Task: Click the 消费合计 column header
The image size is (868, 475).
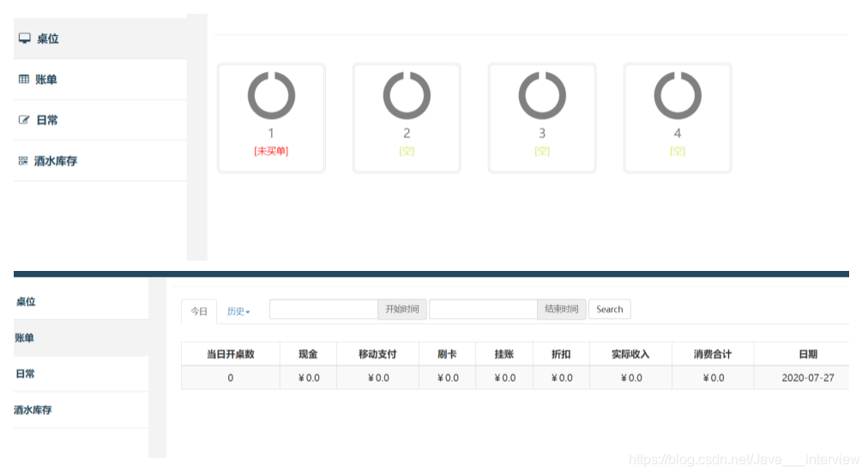Action: (713, 354)
